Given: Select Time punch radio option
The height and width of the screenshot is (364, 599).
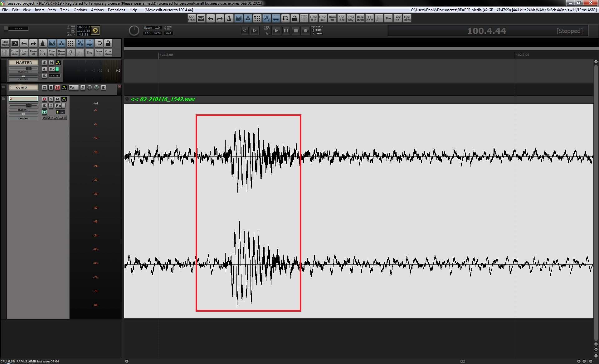Looking at the screenshot, I should click(314, 30).
